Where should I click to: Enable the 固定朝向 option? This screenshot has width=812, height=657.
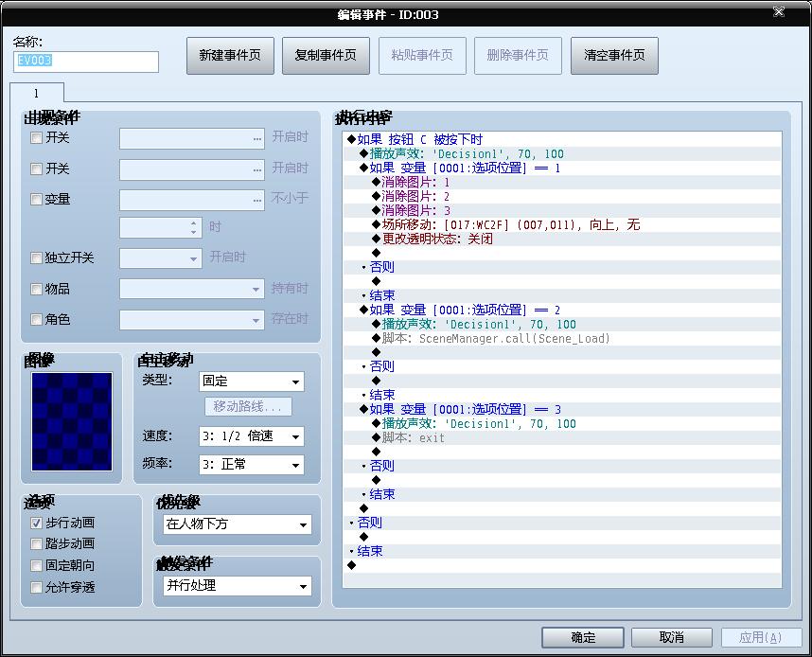point(36,566)
